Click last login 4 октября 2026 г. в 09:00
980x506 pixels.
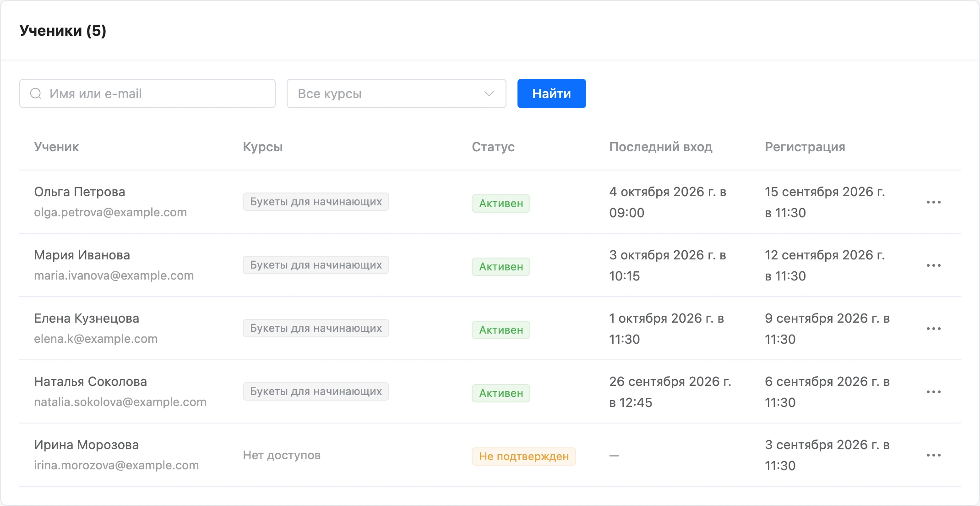[x=668, y=202]
